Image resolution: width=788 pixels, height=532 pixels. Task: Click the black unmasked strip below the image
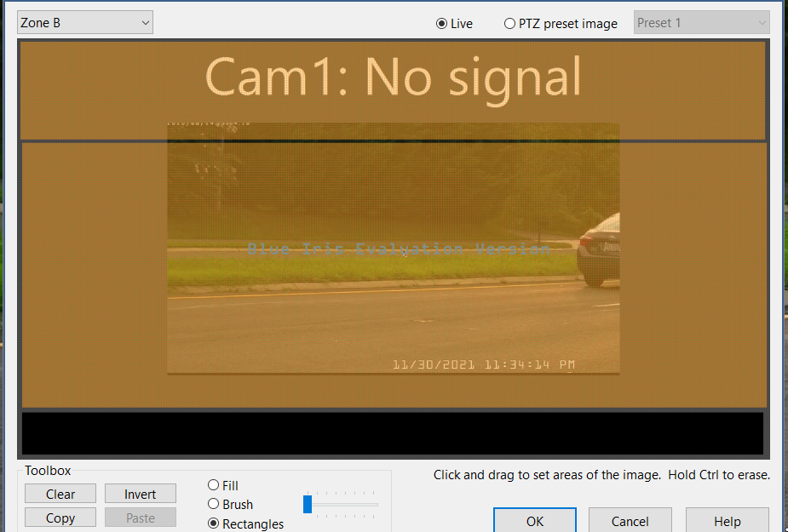393,433
